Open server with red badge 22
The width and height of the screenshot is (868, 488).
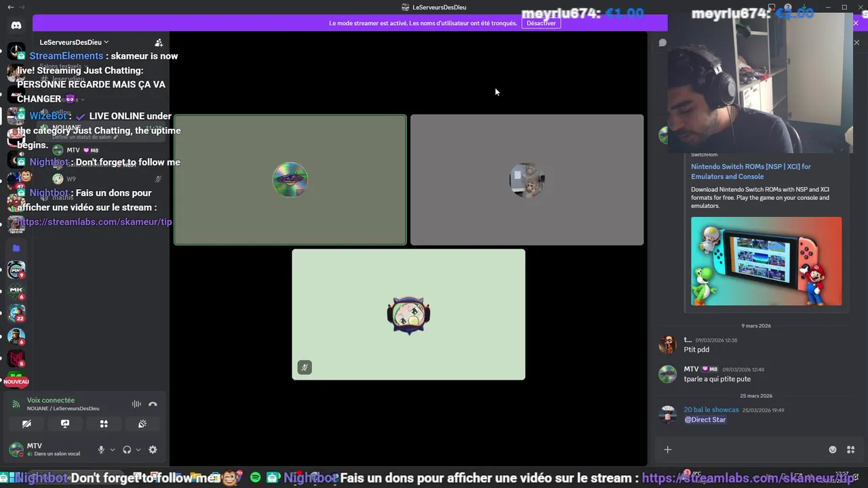[x=16, y=314]
